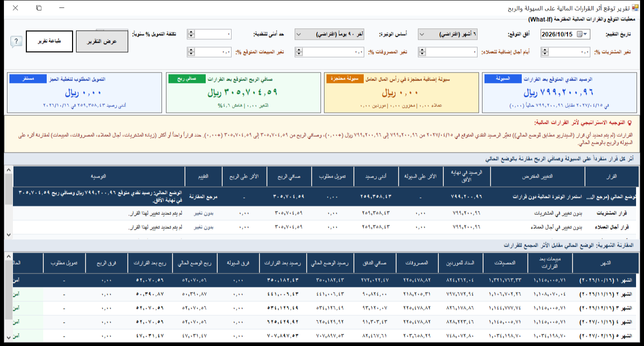The height and width of the screenshot is (346, 644).
Task: Click the orange سيولة محتجزة badge
Action: click(345, 79)
